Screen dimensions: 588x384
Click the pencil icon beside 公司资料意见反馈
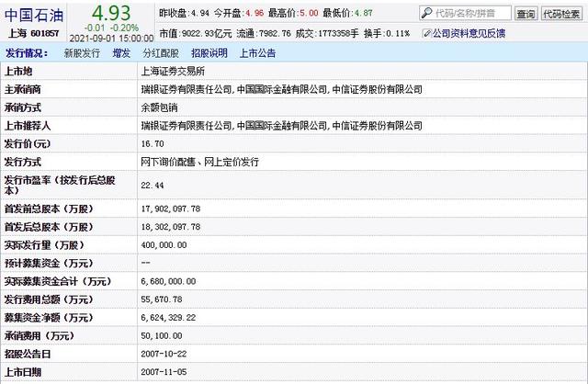(426, 33)
